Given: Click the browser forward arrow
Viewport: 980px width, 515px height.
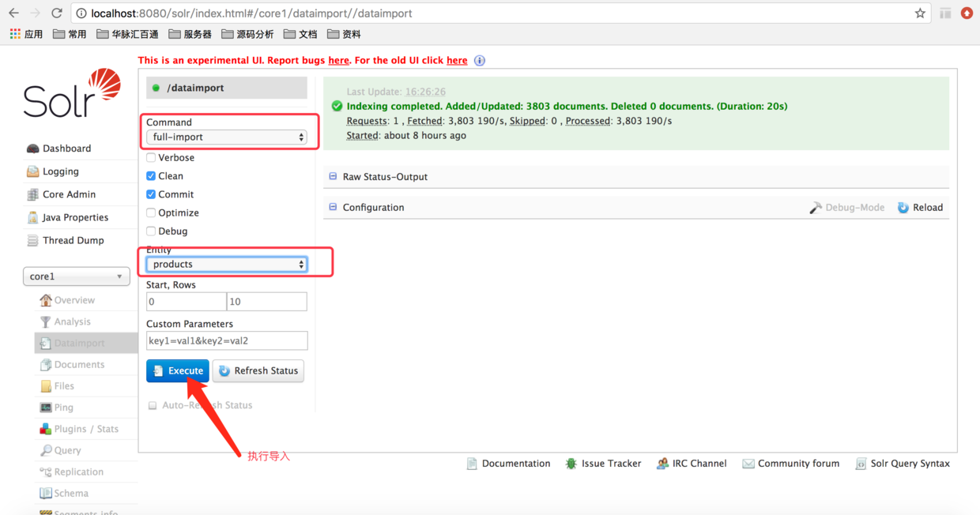Looking at the screenshot, I should pos(35,13).
